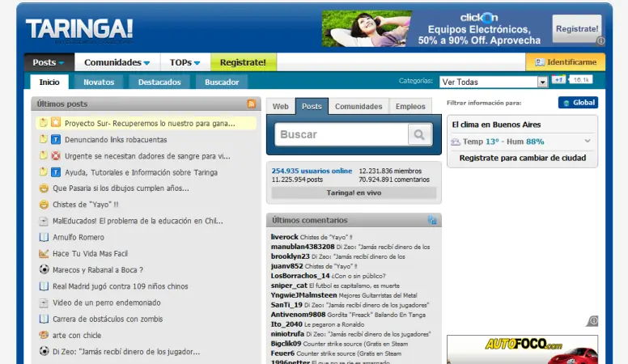This screenshot has width=628, height=364.
Task: Click the Identificarme login button
Action: coord(566,62)
